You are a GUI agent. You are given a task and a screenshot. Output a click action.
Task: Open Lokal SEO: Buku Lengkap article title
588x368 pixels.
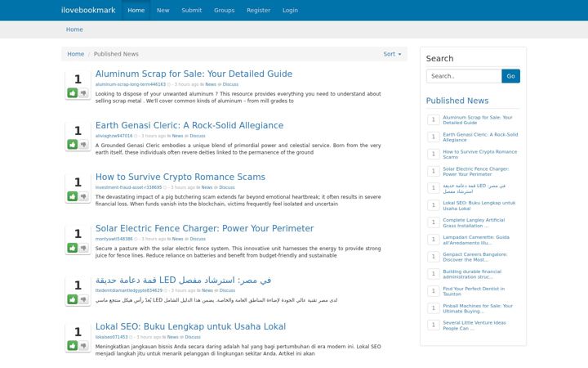point(190,326)
